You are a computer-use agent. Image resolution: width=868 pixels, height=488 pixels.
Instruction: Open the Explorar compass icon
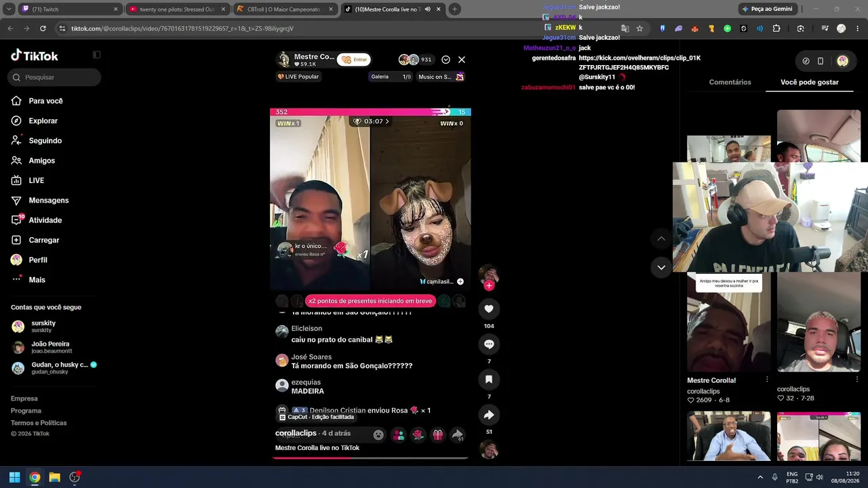(x=16, y=121)
